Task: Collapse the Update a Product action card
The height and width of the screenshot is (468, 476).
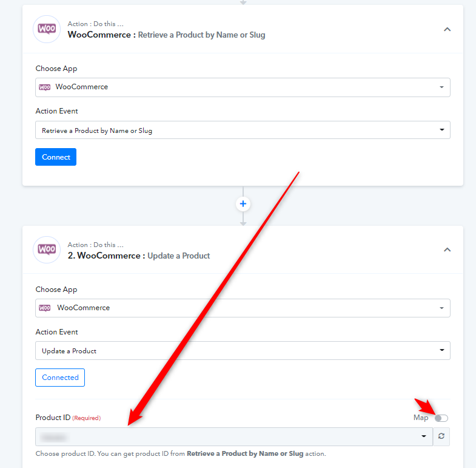Action: [447, 250]
